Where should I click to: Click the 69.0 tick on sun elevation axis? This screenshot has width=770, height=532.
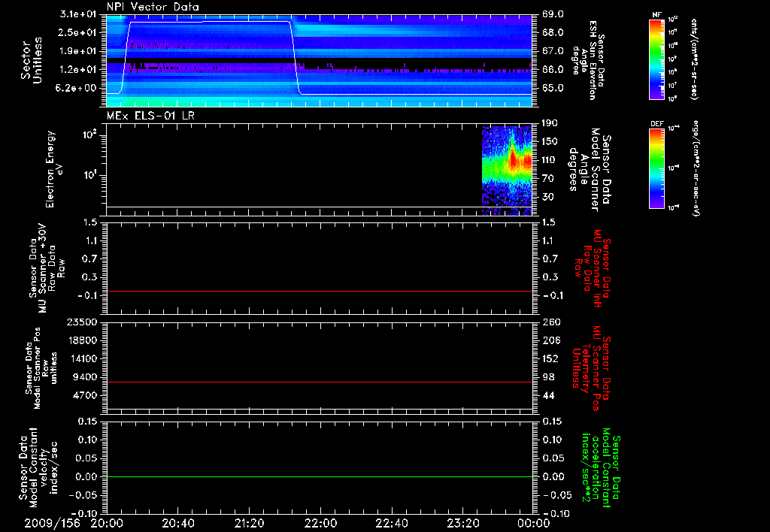pos(553,14)
